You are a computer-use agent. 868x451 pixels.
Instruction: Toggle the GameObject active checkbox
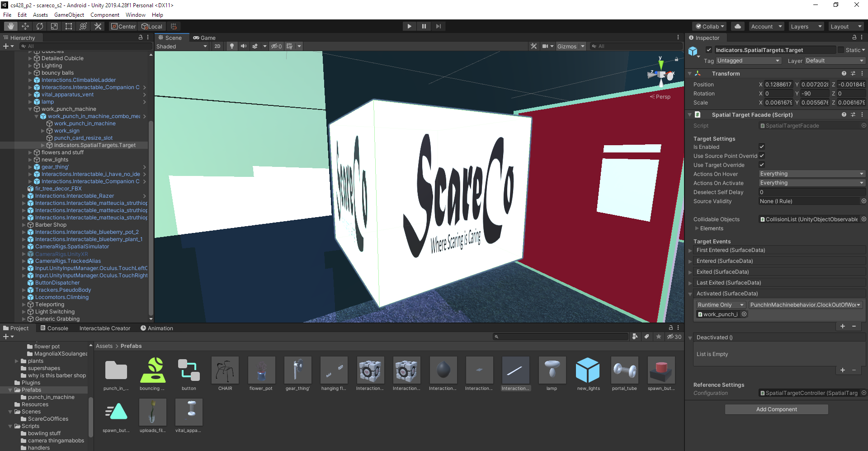(709, 50)
